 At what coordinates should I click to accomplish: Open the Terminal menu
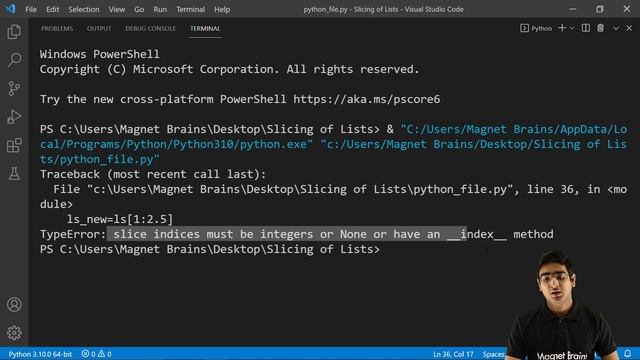(x=191, y=9)
